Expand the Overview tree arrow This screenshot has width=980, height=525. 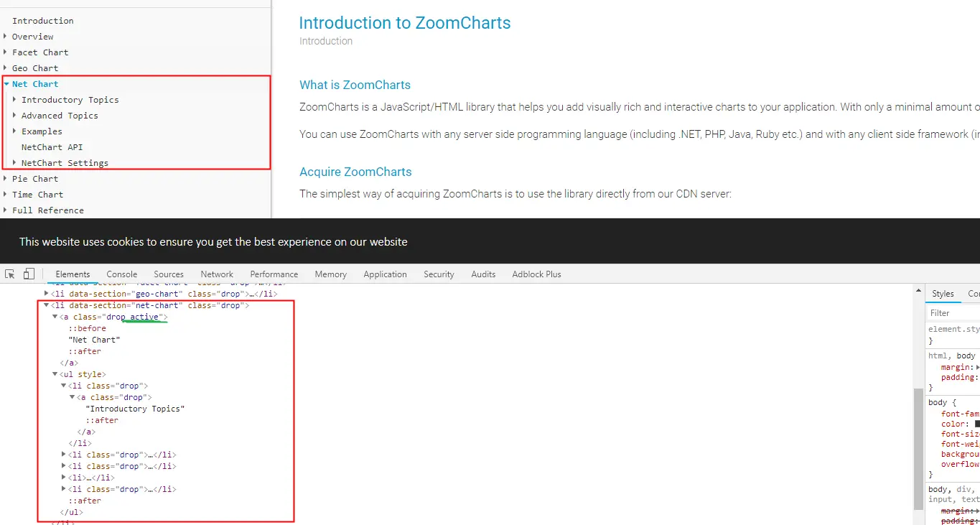(6, 36)
